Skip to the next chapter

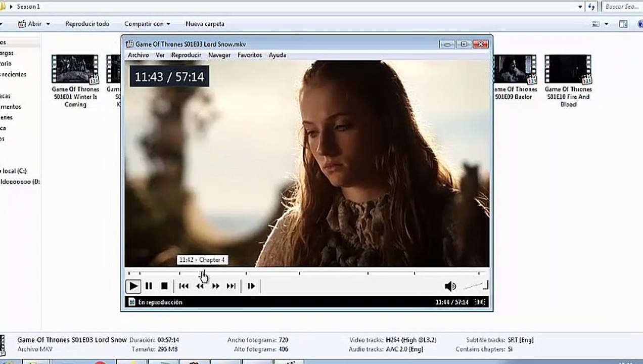tap(231, 286)
